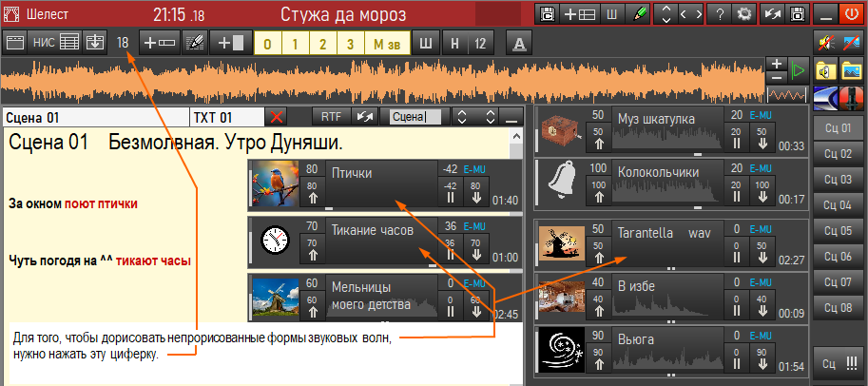The image size is (868, 386).
Task: Click the floppy disk save icon before minimize
Action: (x=797, y=14)
